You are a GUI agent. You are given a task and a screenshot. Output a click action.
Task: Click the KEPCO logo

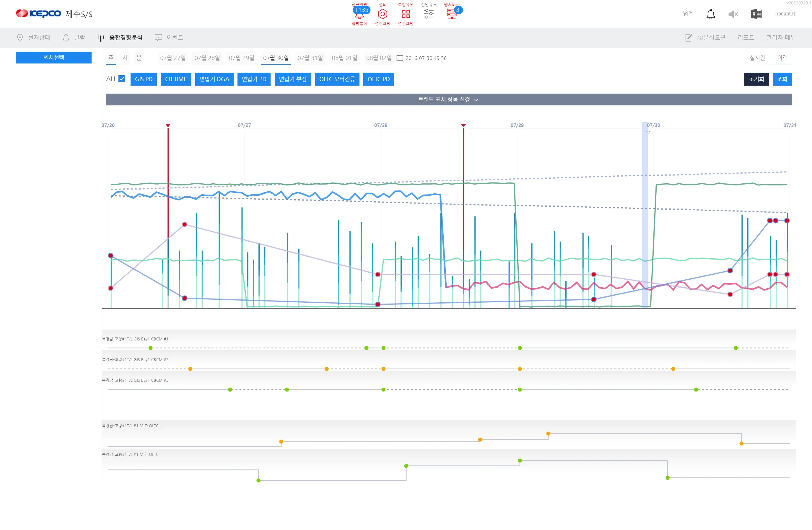[39, 14]
